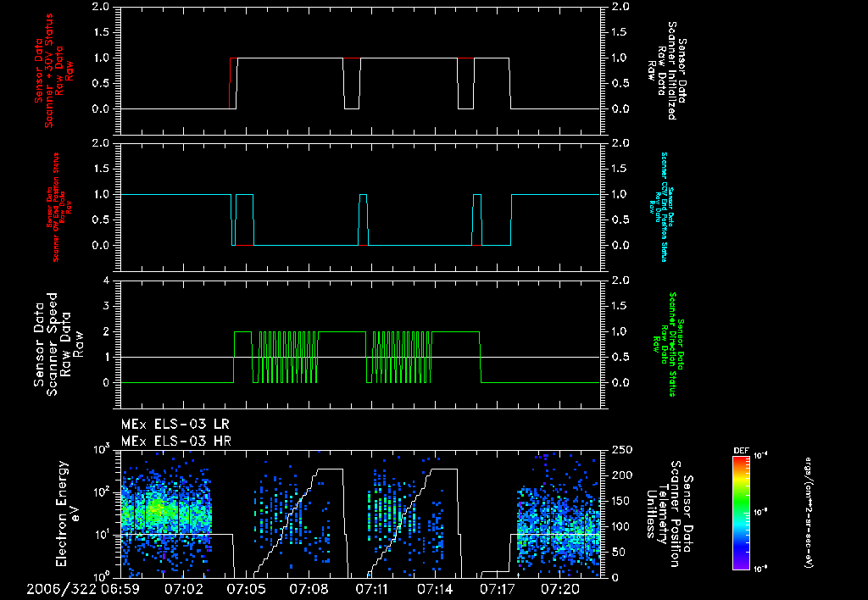Click the "DEF" label above color bar
This screenshot has width=868, height=600.
pos(741,451)
